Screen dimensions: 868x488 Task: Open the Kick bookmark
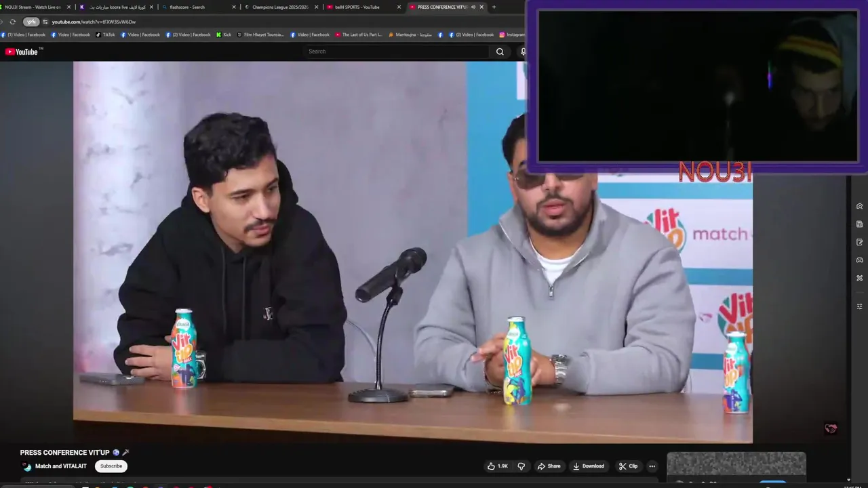pyautogui.click(x=224, y=35)
